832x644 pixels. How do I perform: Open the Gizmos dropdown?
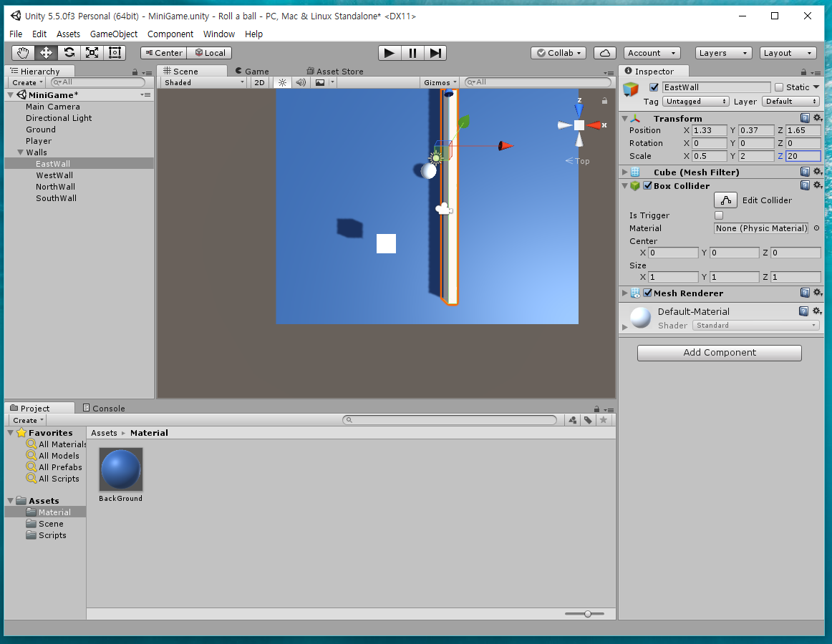click(440, 82)
